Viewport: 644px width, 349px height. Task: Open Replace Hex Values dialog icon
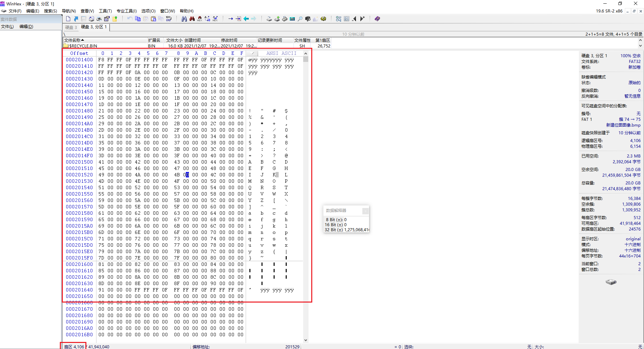pyautogui.click(x=215, y=19)
